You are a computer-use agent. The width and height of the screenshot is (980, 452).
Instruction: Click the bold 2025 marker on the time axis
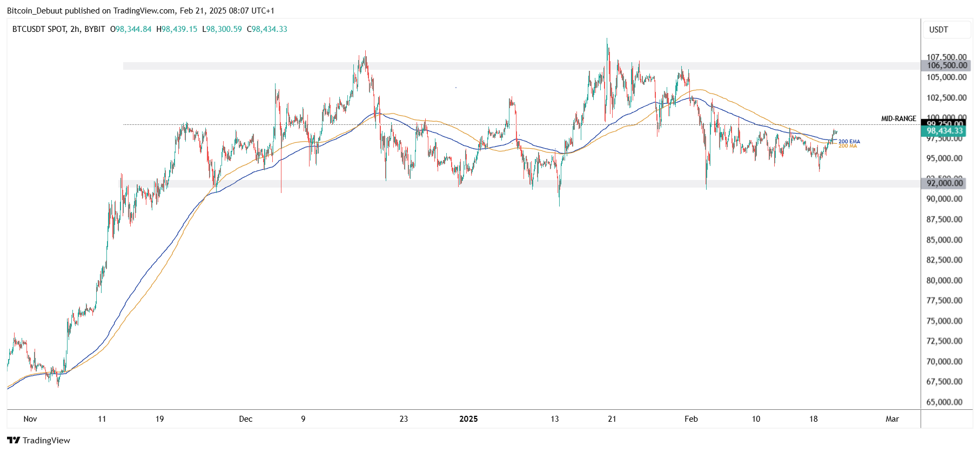(x=468, y=419)
